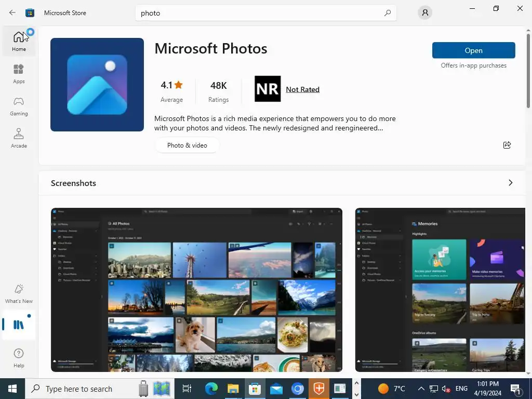Open the Gaming sidebar section
The image size is (532, 399).
[19, 106]
